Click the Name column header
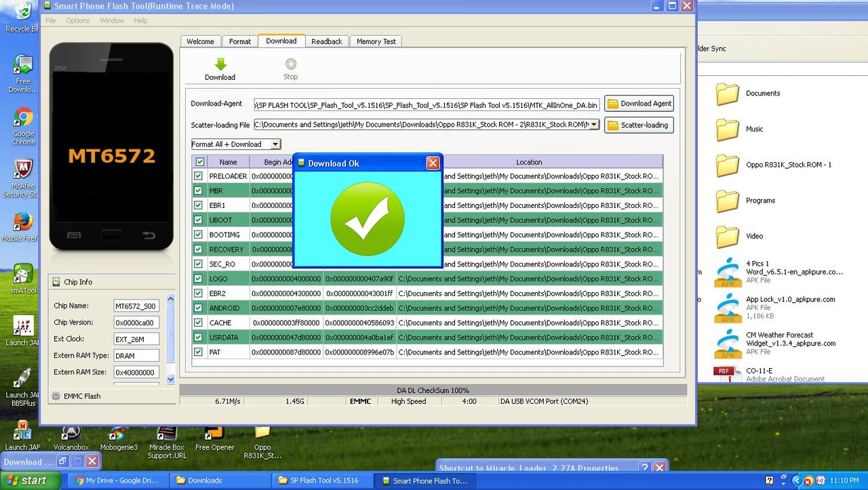 coord(229,162)
